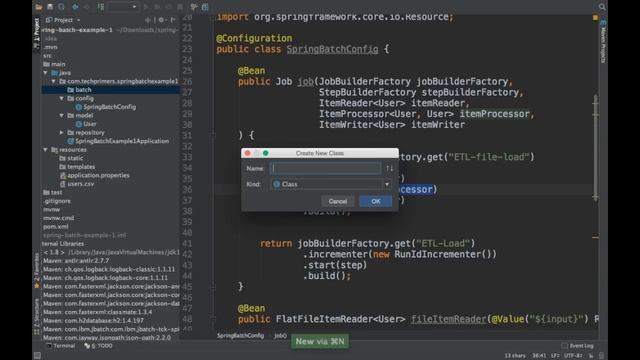Select the test folder

click(x=56, y=193)
